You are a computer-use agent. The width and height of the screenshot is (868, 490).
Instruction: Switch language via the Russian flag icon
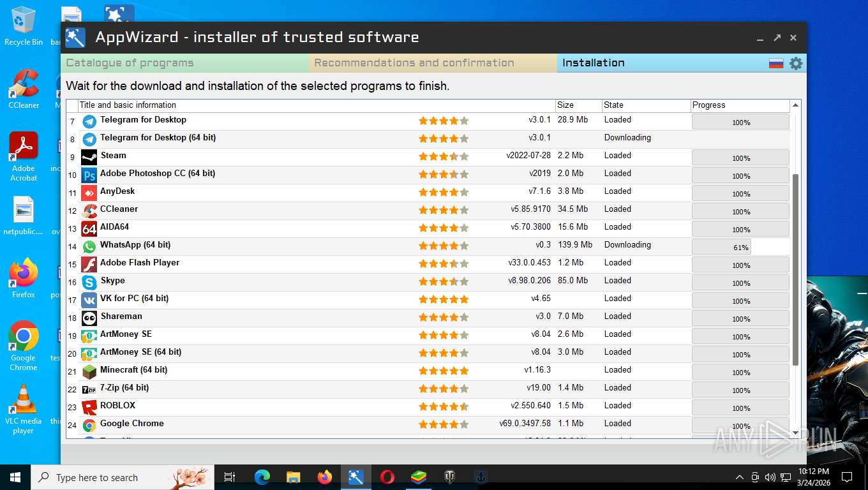click(776, 63)
